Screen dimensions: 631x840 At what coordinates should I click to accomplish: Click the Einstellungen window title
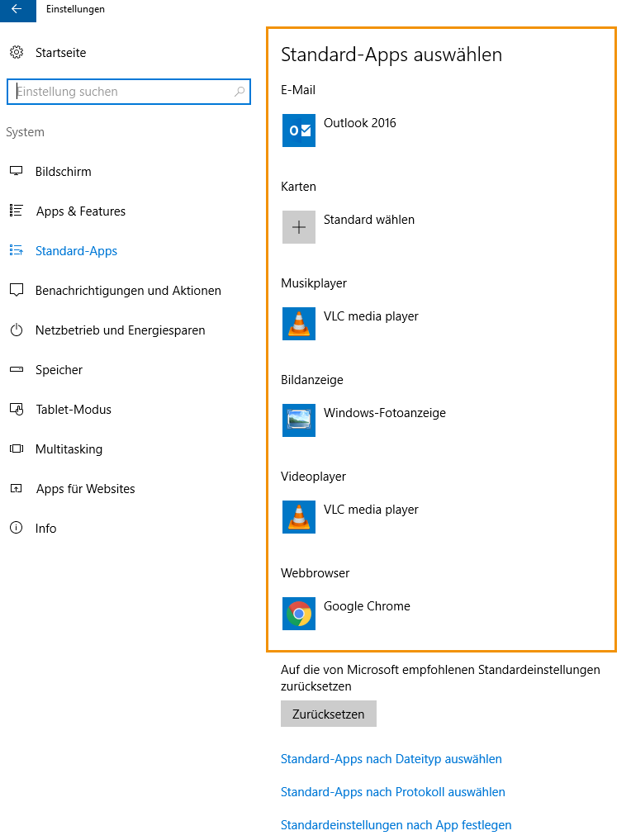75,9
